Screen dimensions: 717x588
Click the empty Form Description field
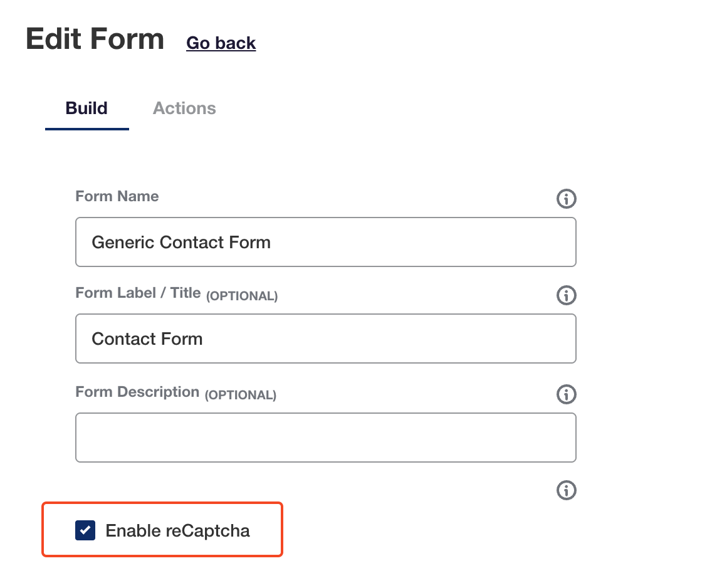(326, 438)
